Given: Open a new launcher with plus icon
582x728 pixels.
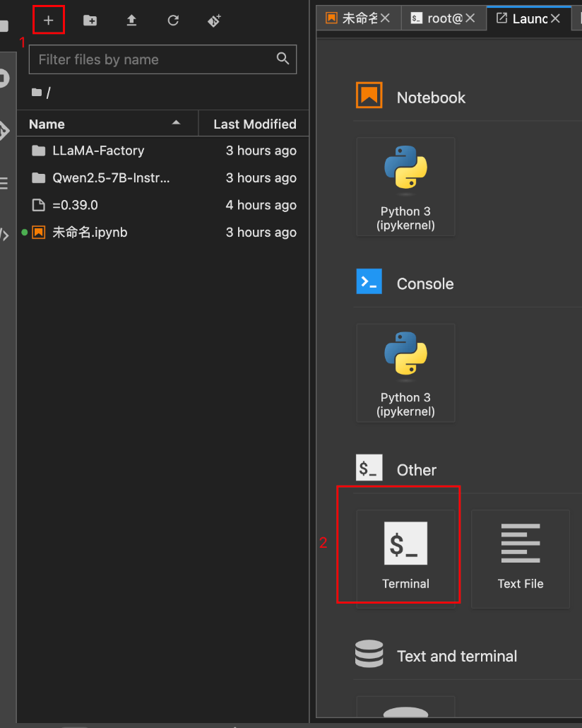Looking at the screenshot, I should click(x=48, y=20).
